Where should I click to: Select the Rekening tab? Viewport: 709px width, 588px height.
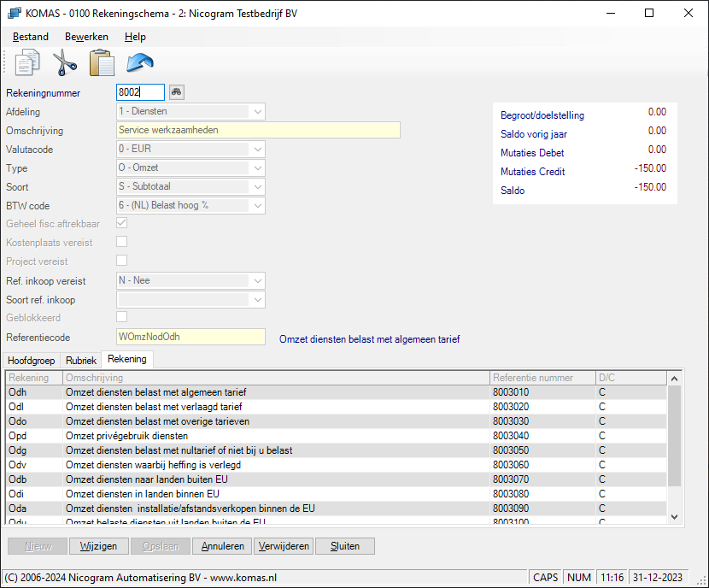[127, 359]
